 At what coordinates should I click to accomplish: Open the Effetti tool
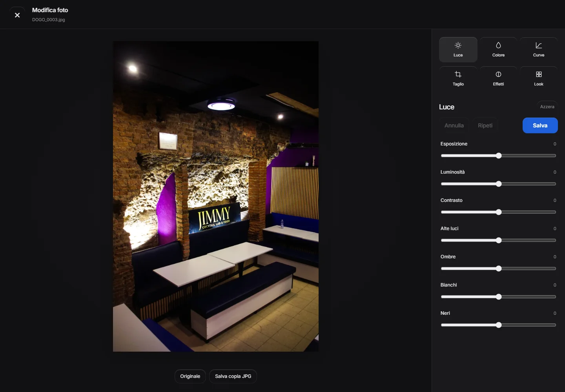point(498,79)
